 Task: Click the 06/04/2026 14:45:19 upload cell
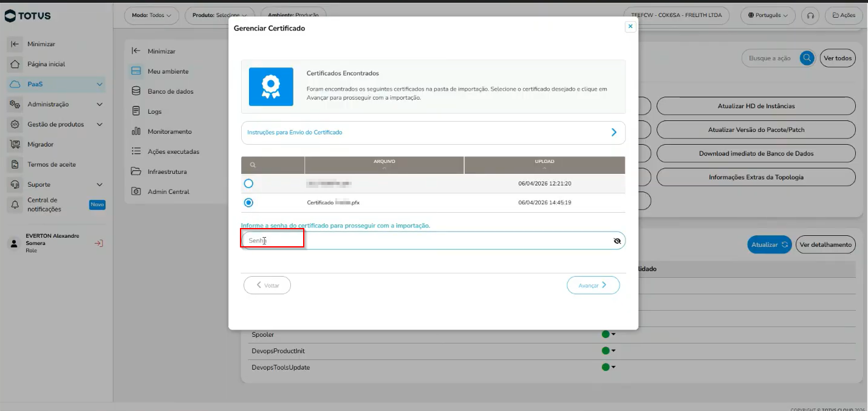coord(545,202)
